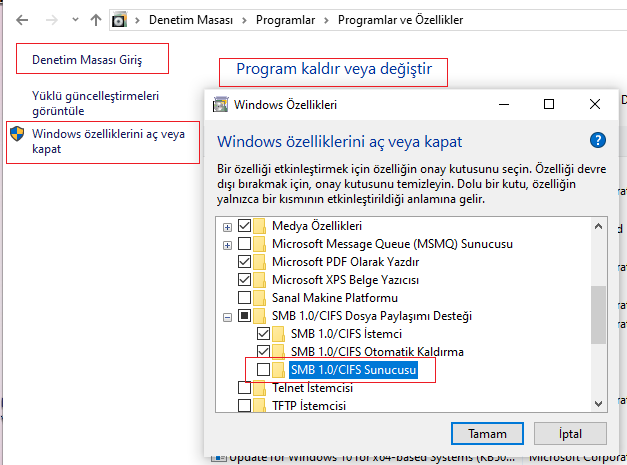Open help with the blue question mark
Screen dimensions: 627x465
tap(597, 140)
